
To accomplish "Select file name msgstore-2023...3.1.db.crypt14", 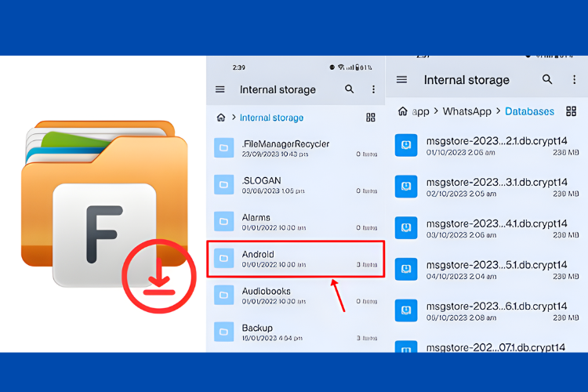I will pos(496,183).
